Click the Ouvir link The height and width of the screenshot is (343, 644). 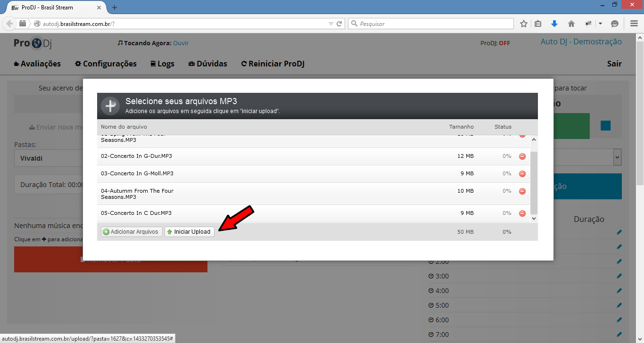tap(181, 43)
